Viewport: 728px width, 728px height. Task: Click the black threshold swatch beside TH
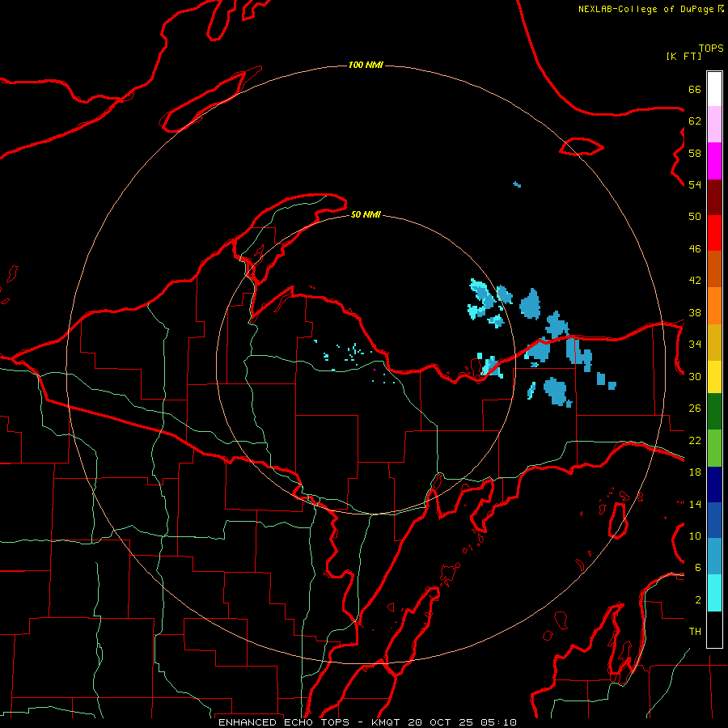(x=714, y=629)
